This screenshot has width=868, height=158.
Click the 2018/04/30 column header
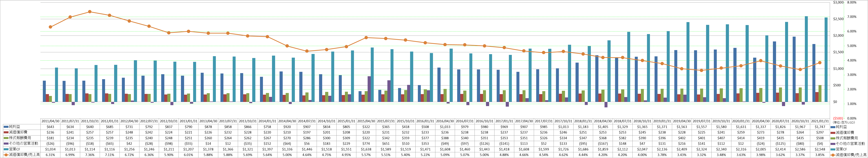point(603,121)
